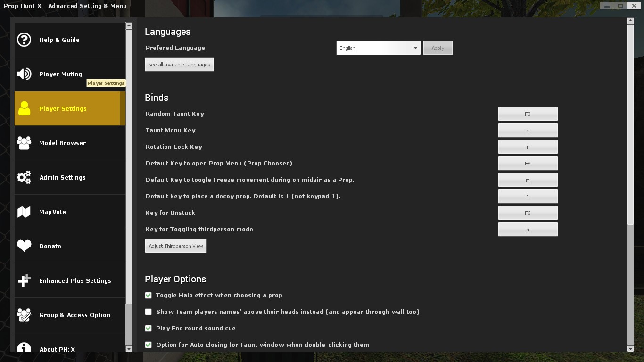
Task: Click the Random Taunt Key F3 bind field
Action: point(528,114)
